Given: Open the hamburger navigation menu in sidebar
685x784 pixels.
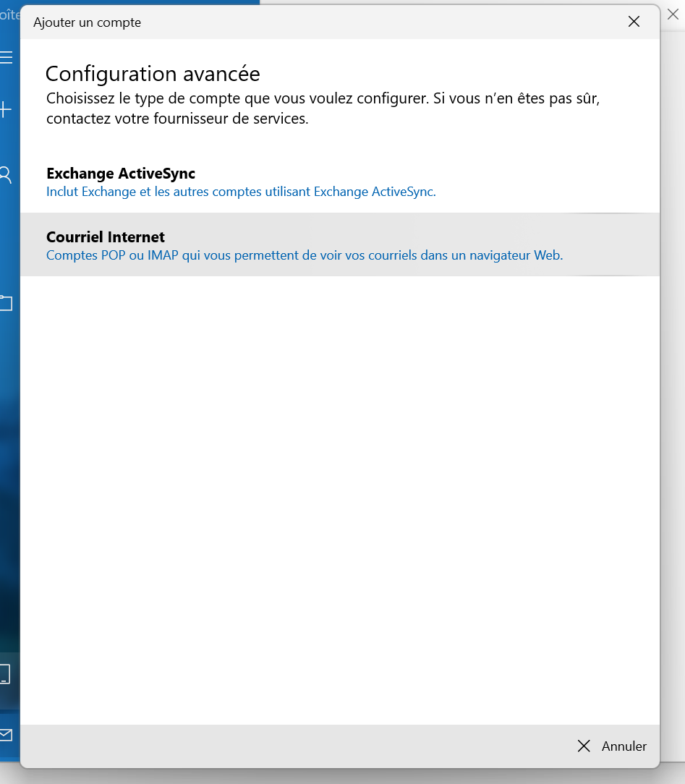Looking at the screenshot, I should 7,58.
